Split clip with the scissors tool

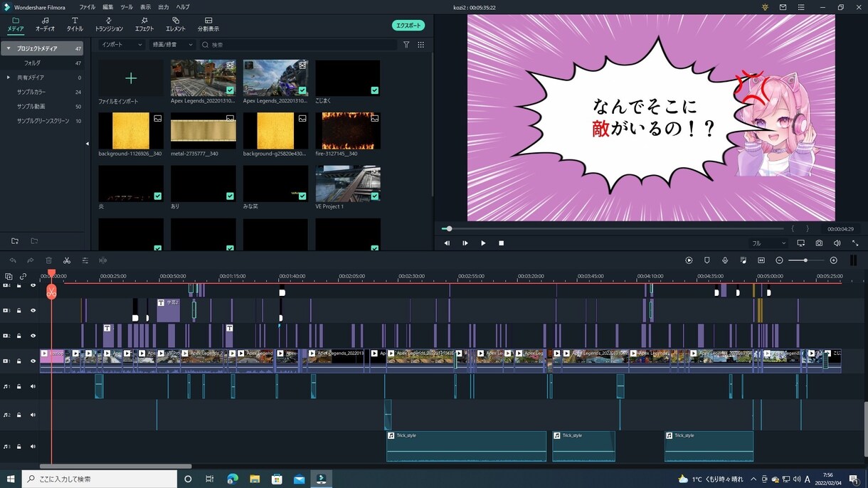coord(67,260)
